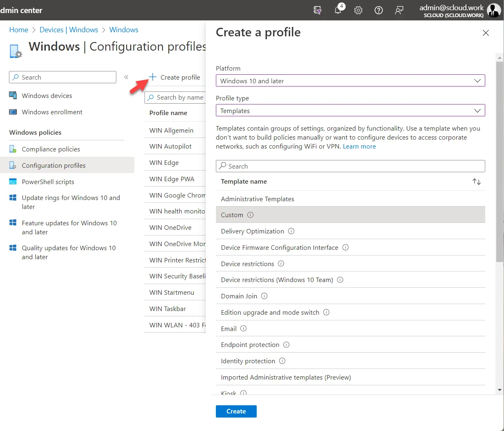This screenshot has width=504, height=431.
Task: Select Imported Administrative templates (Preview)
Action: coord(350,377)
